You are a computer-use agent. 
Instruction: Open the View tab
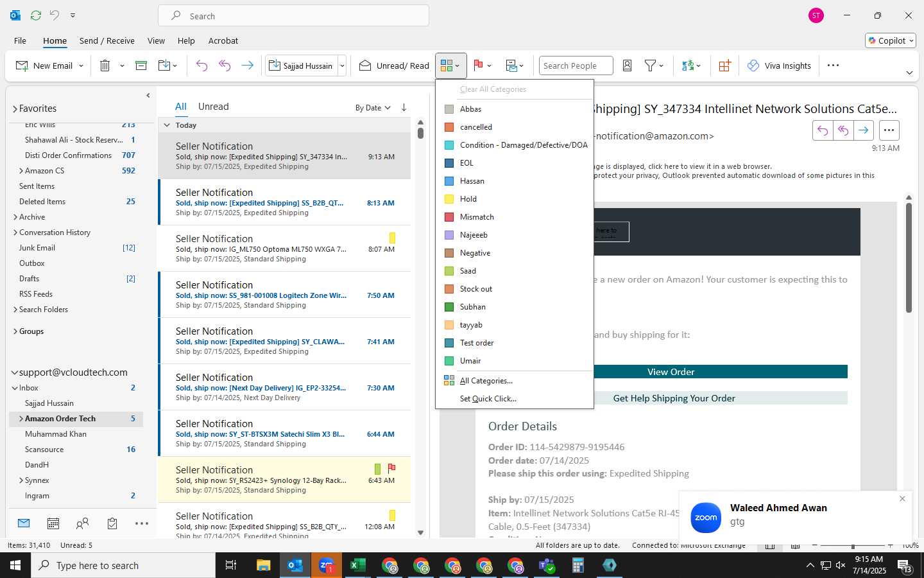point(156,40)
